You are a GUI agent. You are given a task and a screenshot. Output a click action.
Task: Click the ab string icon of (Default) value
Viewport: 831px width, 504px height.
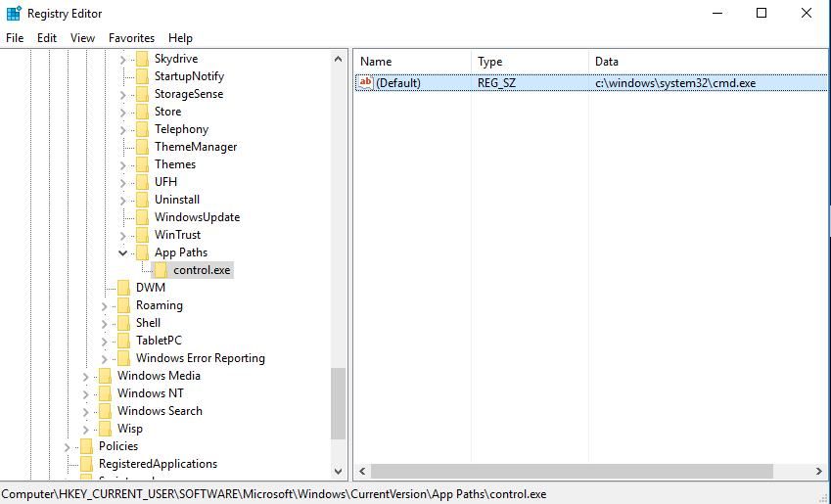tap(366, 82)
